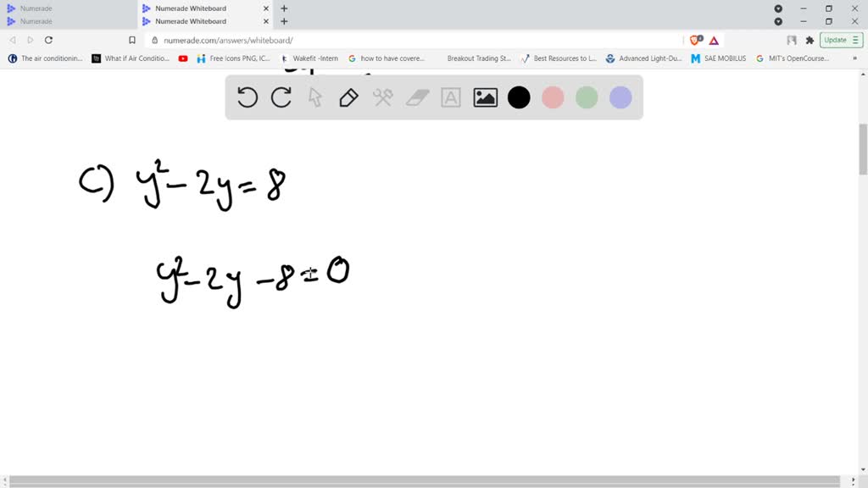The image size is (868, 488).
Task: Open the SAE MOBILUS bookmark
Action: (x=718, y=58)
